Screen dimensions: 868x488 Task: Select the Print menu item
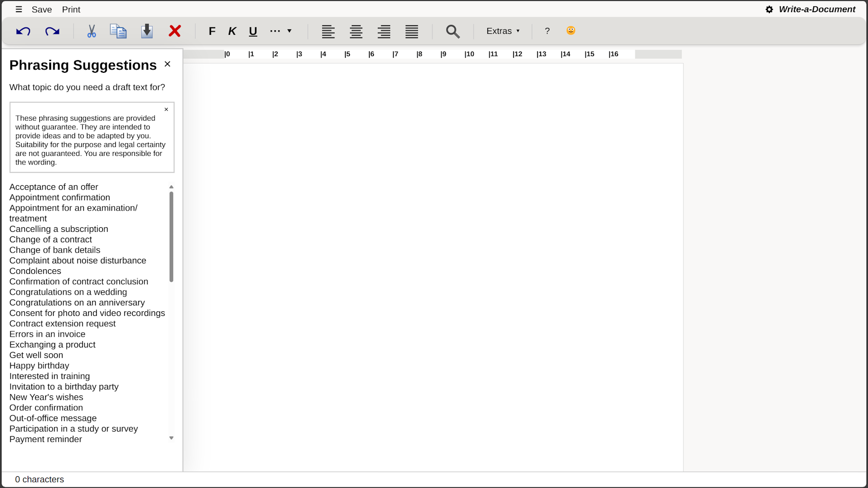(x=71, y=9)
